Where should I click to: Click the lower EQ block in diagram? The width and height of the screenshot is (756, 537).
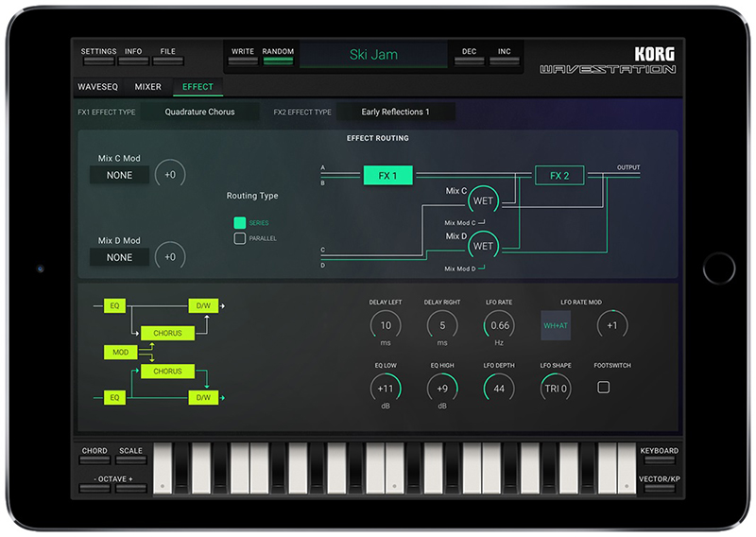coord(114,398)
